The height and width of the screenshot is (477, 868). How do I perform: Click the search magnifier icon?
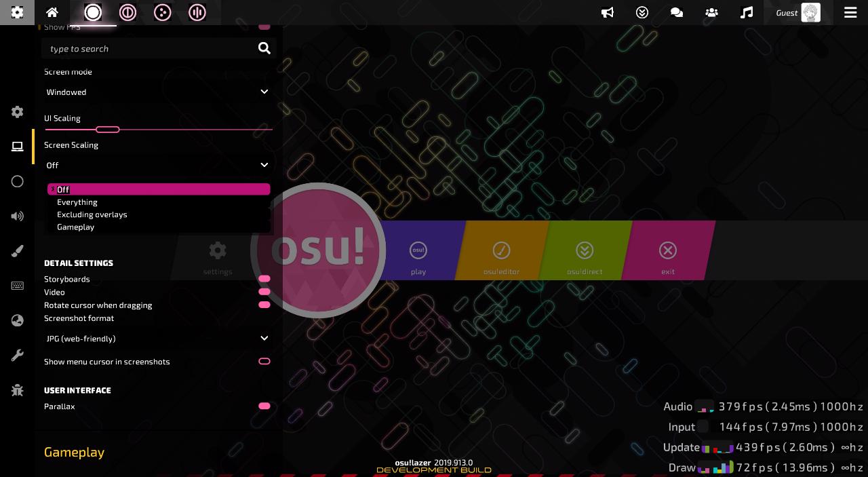point(264,48)
